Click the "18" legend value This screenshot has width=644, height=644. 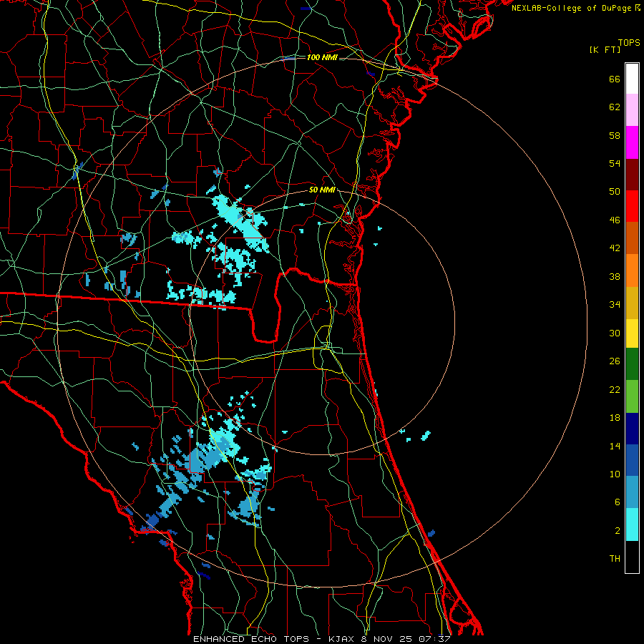coord(615,418)
